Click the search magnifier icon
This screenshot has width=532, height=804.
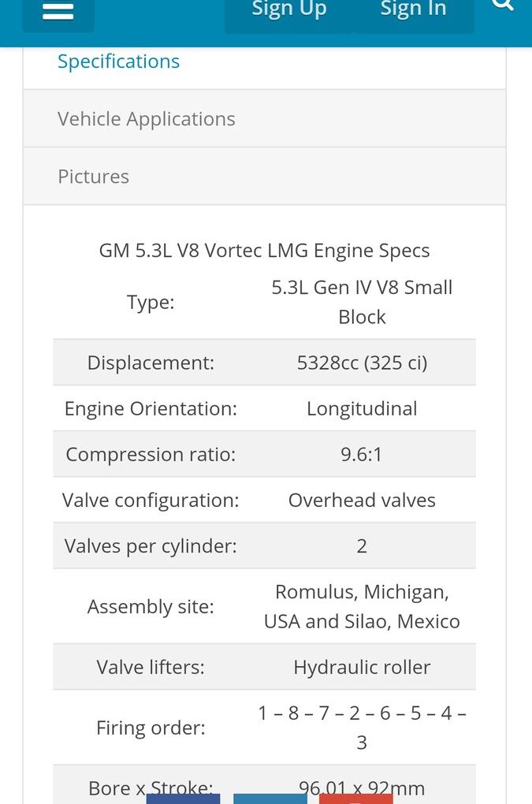pos(502,6)
